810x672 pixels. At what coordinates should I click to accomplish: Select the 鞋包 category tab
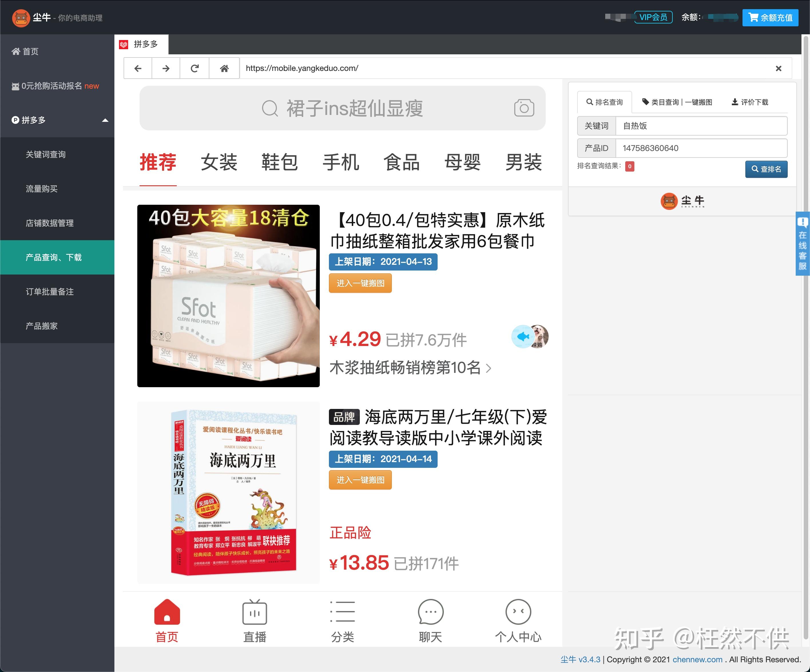coord(280,162)
